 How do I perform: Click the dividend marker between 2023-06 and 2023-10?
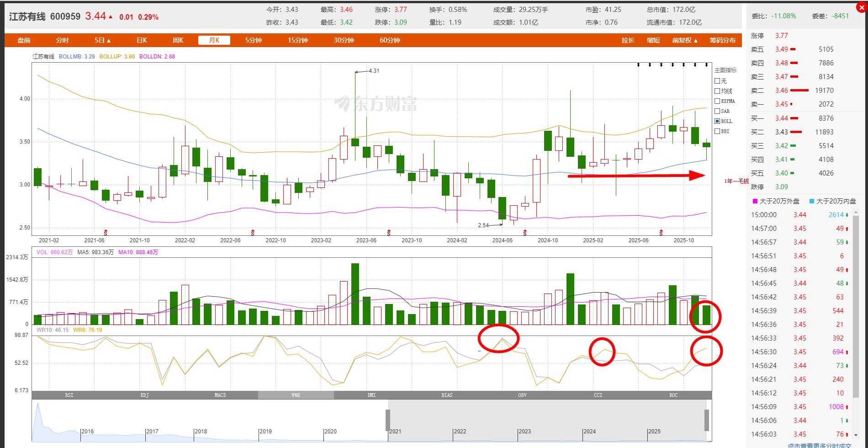(389, 233)
